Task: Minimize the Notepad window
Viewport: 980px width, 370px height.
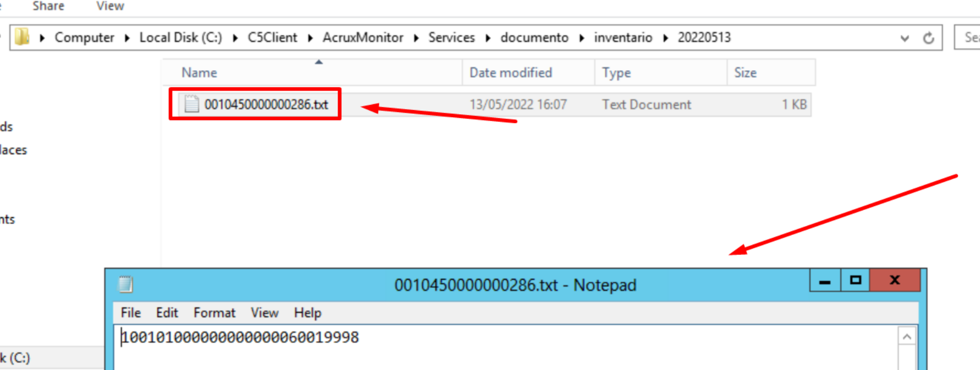Action: (825, 281)
